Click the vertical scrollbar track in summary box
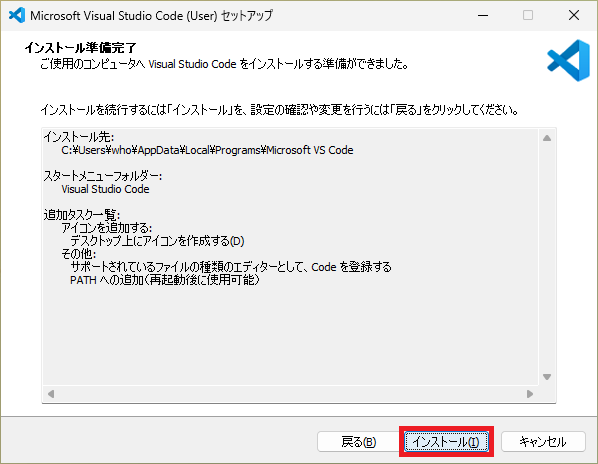The height and width of the screenshot is (464, 598). [x=547, y=257]
